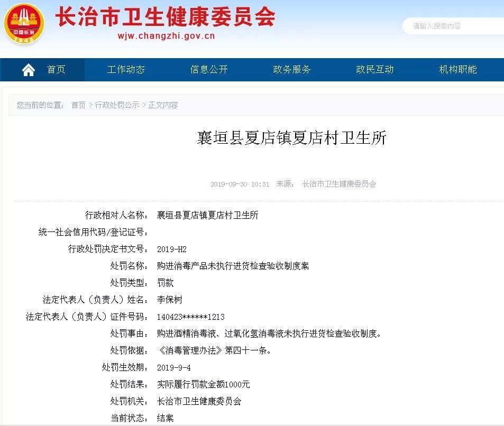This screenshot has width=504, height=426.
Task: Click the 处罚生效期 label
Action: pos(125,367)
